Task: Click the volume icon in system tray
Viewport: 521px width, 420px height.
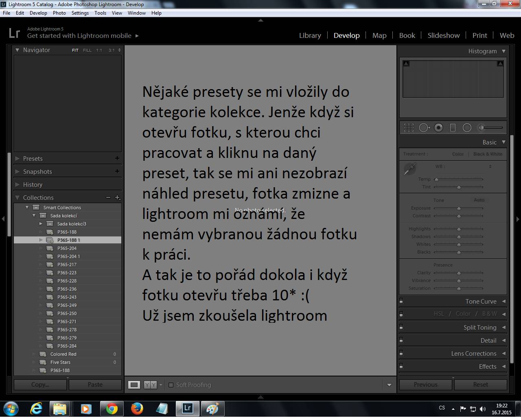Action: click(483, 409)
